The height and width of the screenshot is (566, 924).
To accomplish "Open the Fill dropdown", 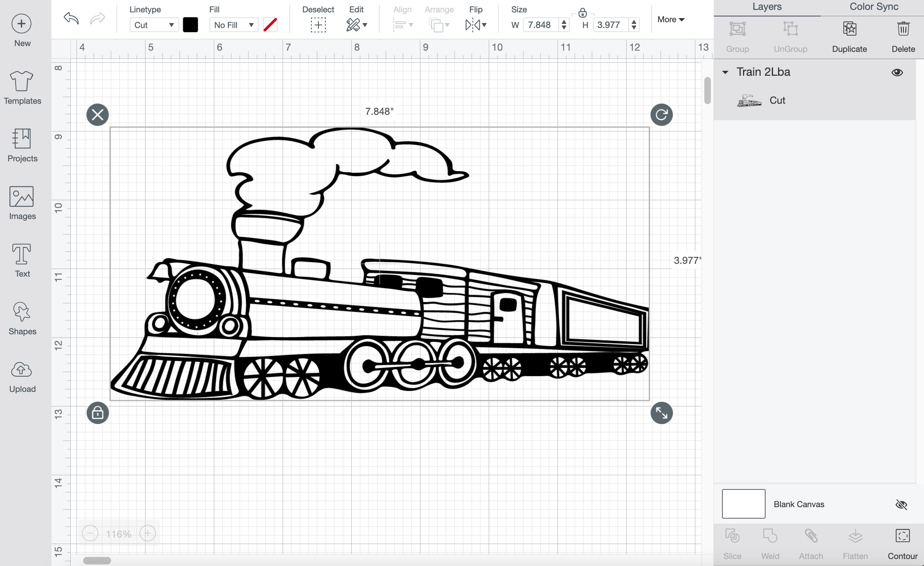I will click(x=233, y=25).
